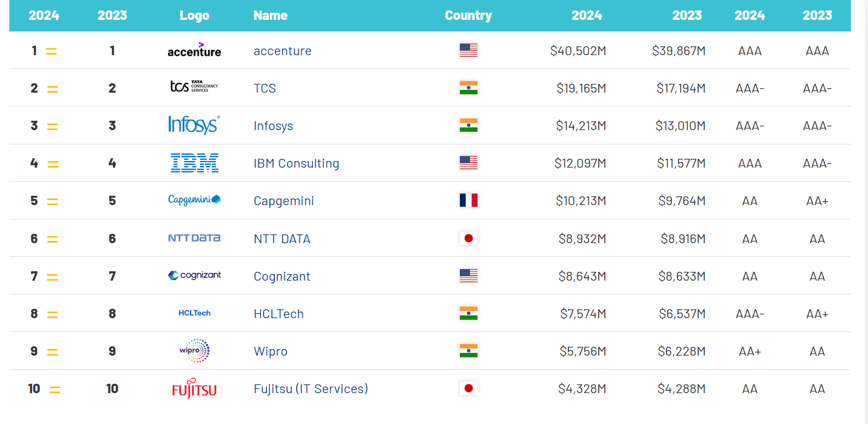Image resolution: width=868 pixels, height=424 pixels.
Task: Open the Fujitsu (IT Services) link
Action: pyautogui.click(x=311, y=389)
